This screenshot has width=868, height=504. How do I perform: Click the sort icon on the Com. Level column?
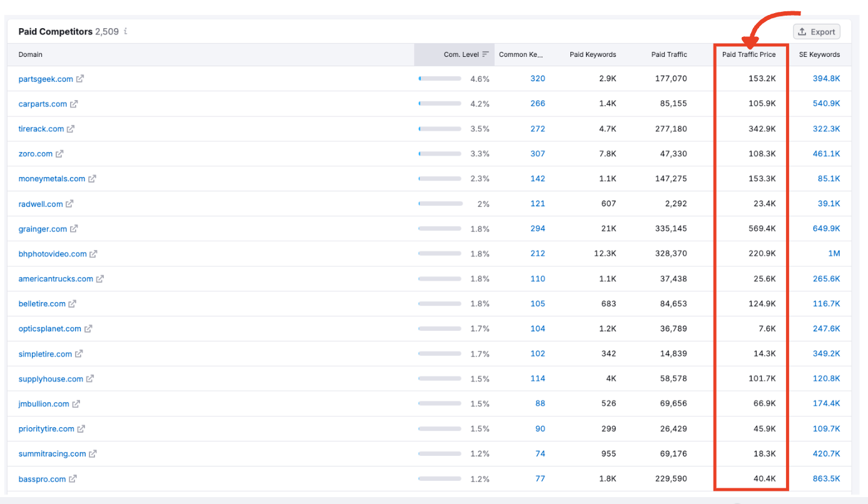[x=486, y=54]
